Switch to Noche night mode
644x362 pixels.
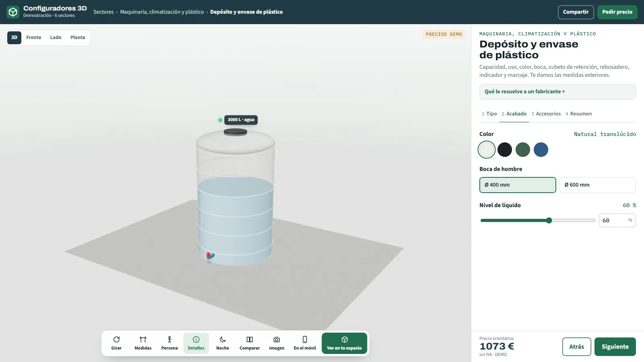(x=223, y=343)
